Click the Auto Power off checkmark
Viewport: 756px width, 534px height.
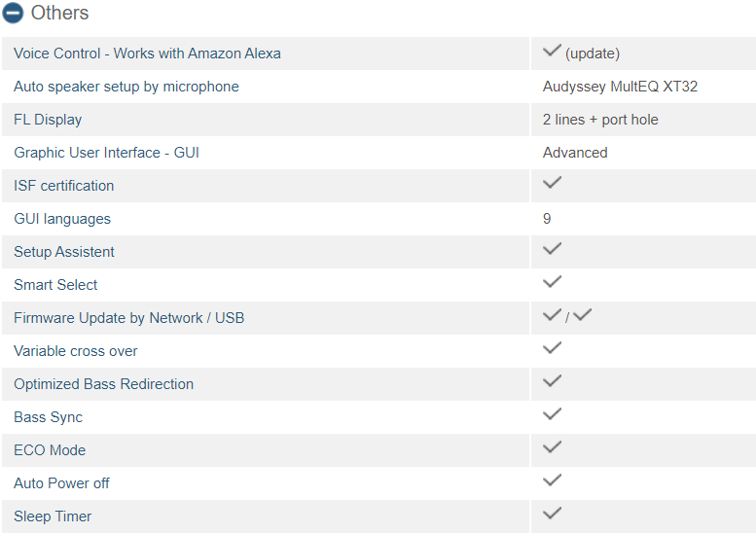(552, 481)
